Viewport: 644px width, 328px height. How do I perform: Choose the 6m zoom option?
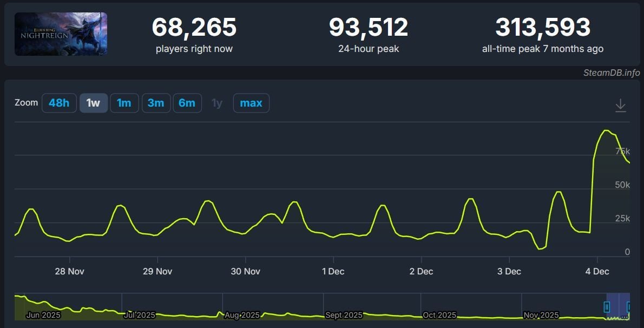187,103
